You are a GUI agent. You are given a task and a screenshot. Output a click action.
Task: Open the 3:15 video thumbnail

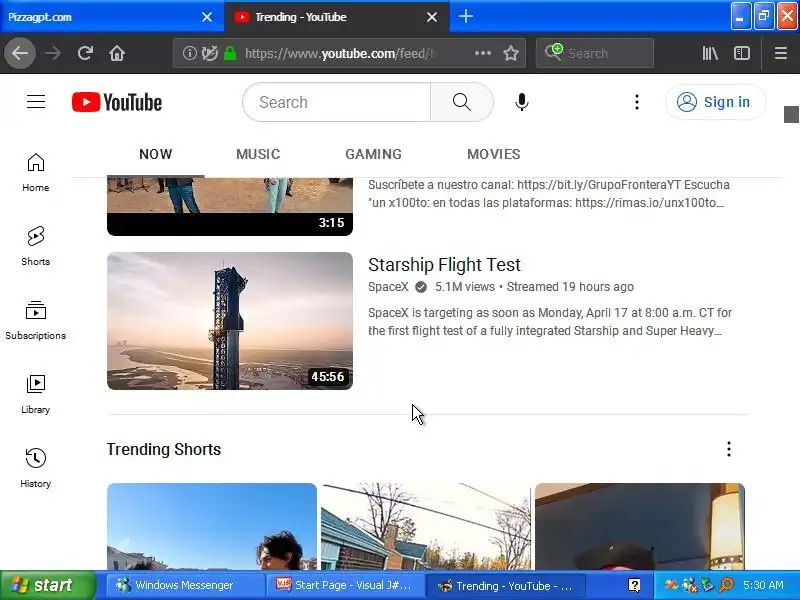click(x=230, y=206)
